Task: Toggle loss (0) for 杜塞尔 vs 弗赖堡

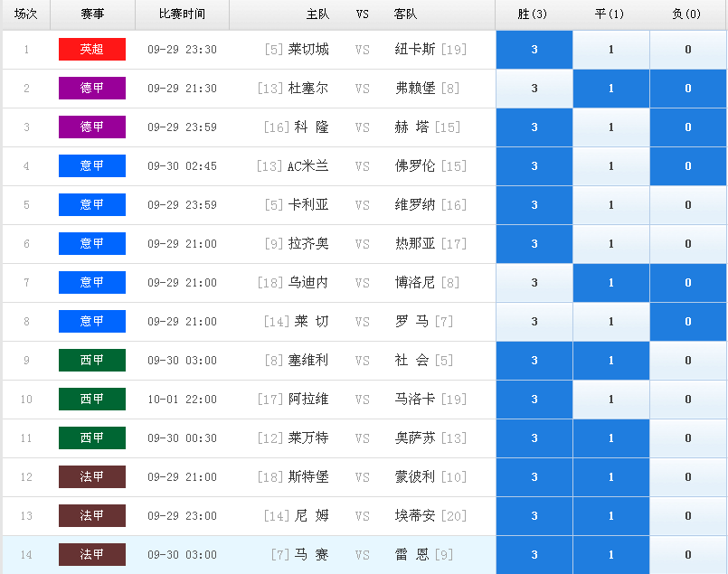Action: pos(688,89)
